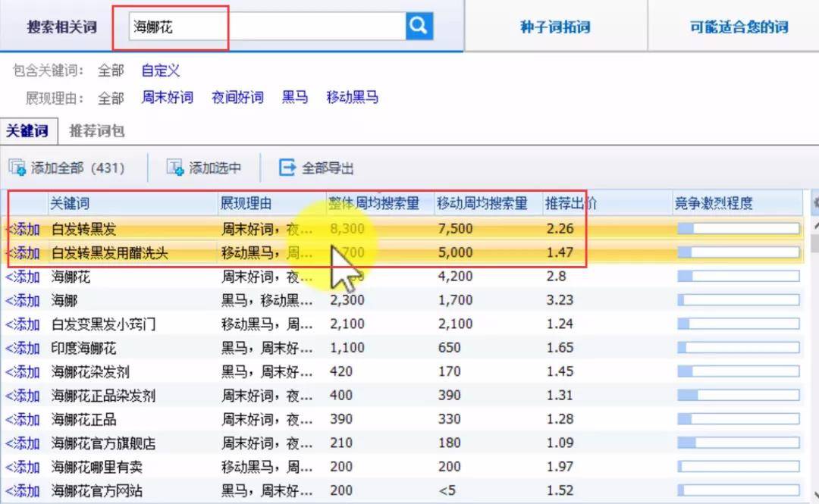Click the scrollbar up arrow
This screenshot has height=504, width=819.
tap(814, 225)
